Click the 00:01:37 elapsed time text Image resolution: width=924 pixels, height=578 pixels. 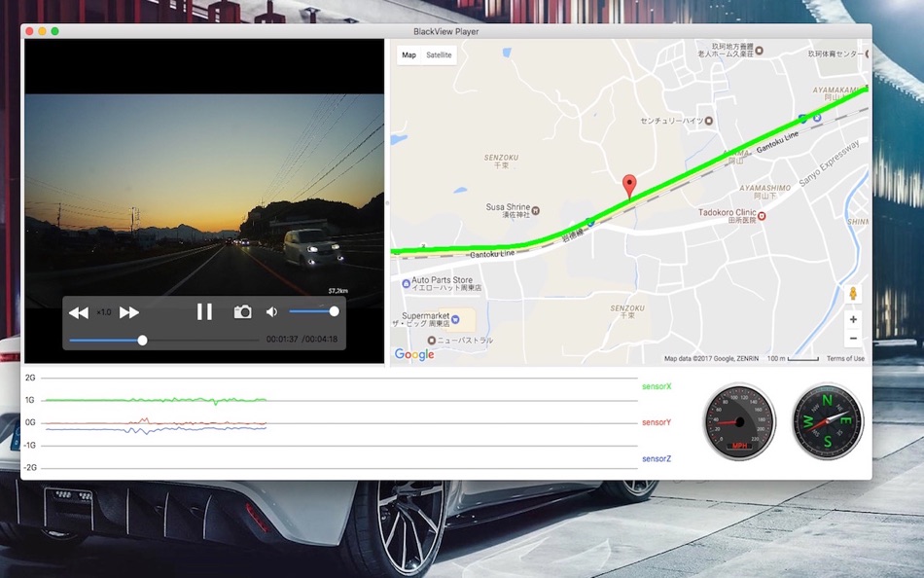(x=282, y=340)
